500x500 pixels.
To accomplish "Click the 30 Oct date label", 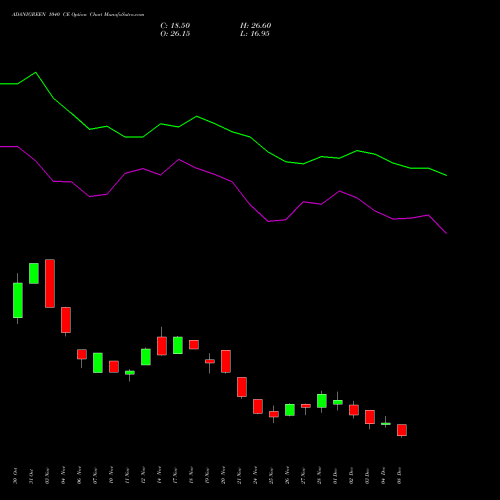I will pyautogui.click(x=15, y=476).
